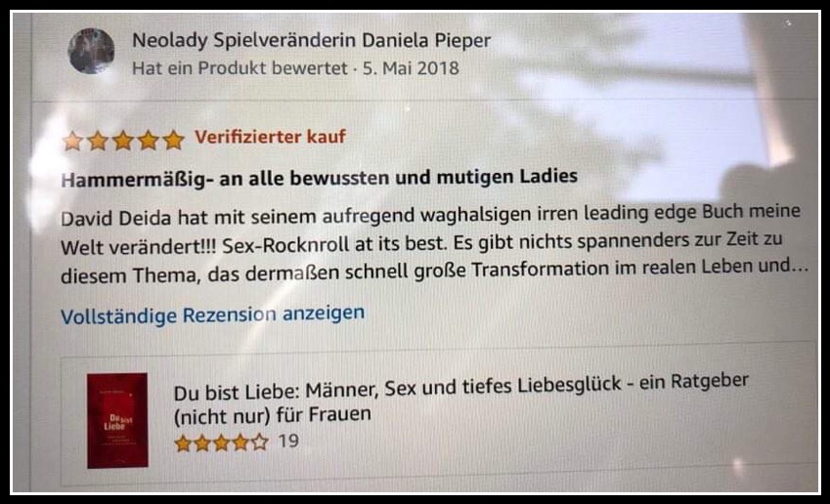The width and height of the screenshot is (830, 504).
Task: Click 'Vollständige Rezension anzeigen' link
Action: pos(212,315)
